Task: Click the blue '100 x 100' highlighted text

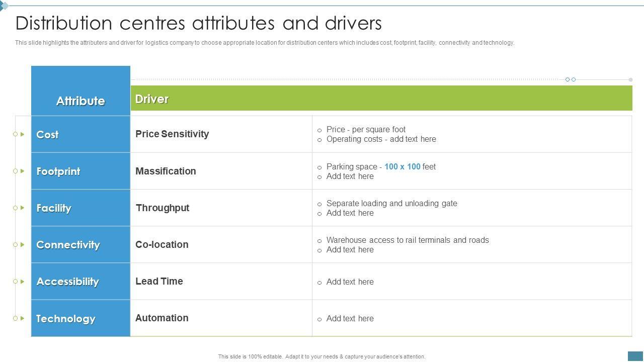Action: [402, 166]
